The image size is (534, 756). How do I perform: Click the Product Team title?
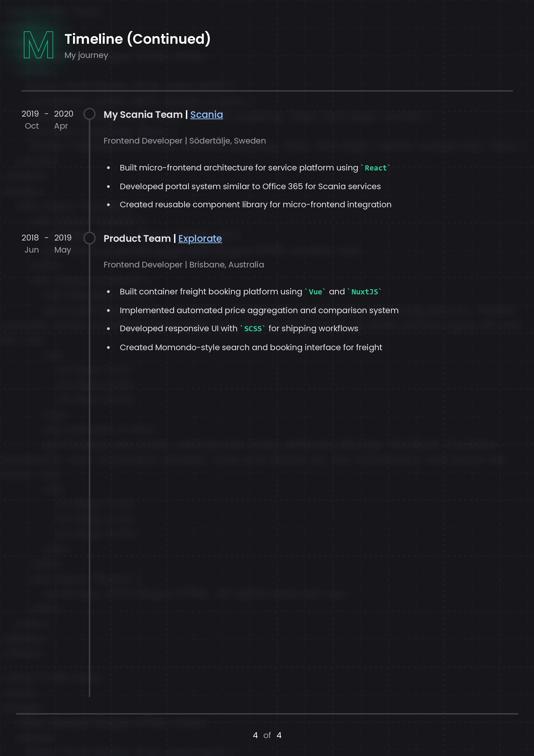(x=137, y=238)
